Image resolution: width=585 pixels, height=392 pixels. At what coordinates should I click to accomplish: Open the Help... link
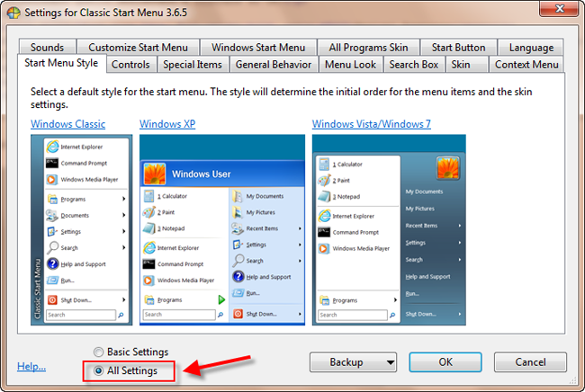coord(31,366)
